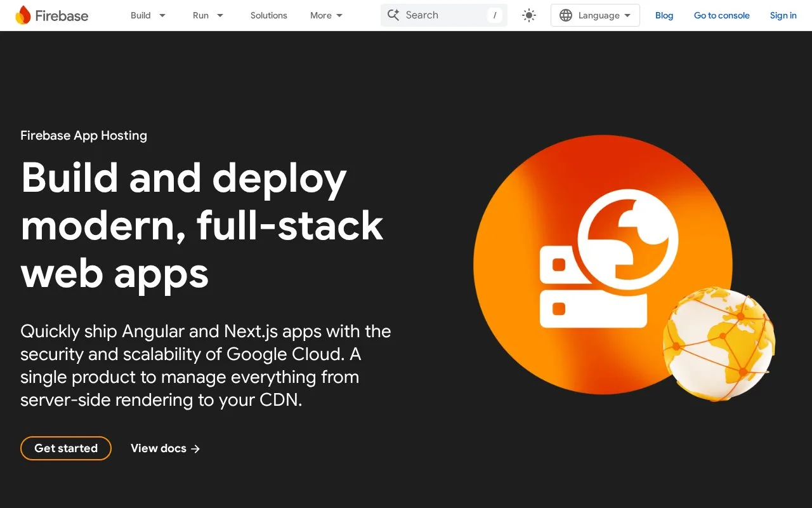Click the Firebase wordmark text

click(x=62, y=16)
